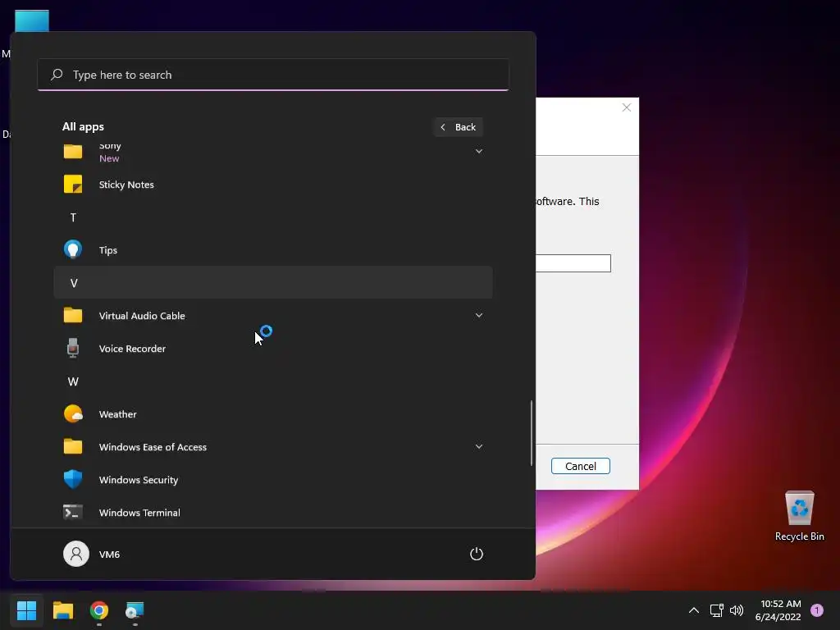Click the search magnifier icon
Image resolution: width=840 pixels, height=630 pixels.
(x=57, y=75)
